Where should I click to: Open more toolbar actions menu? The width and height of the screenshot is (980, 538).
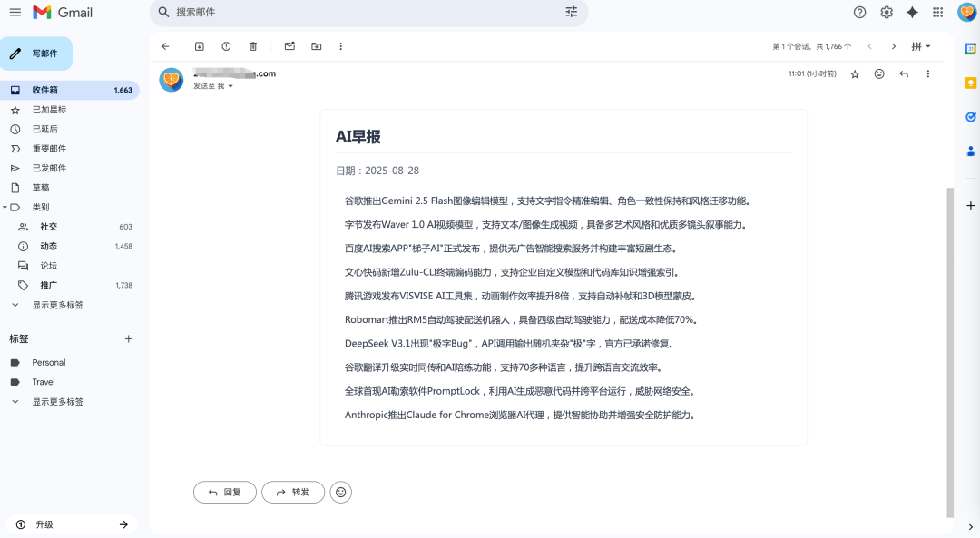click(x=340, y=46)
